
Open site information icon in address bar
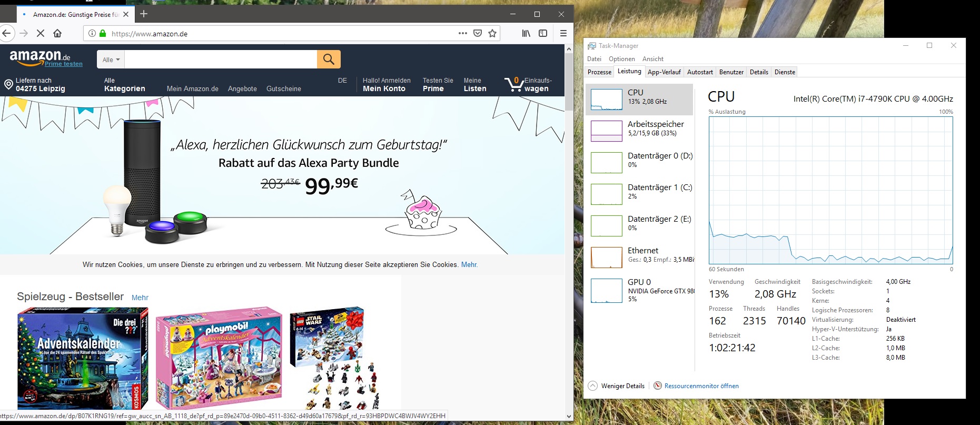(92, 33)
